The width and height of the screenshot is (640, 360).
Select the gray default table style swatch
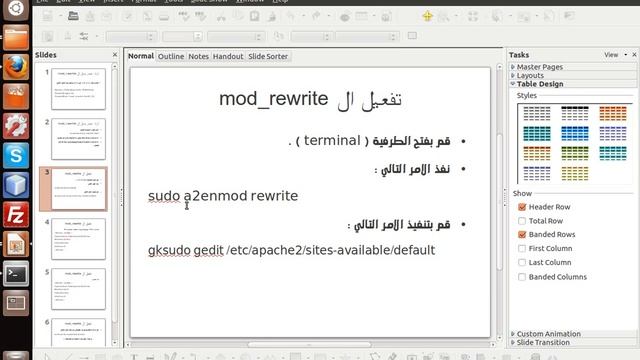537,113
